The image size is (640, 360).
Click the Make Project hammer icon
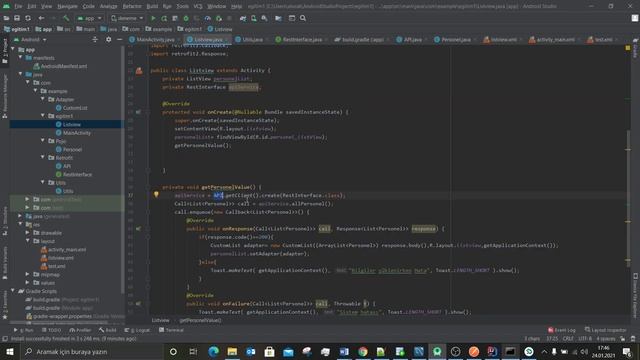click(66, 18)
